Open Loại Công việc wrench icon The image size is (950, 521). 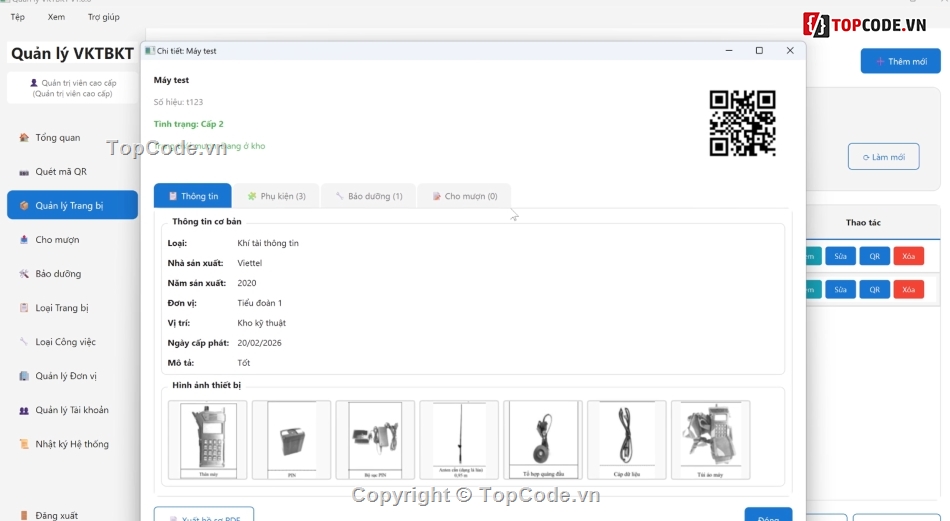pyautogui.click(x=24, y=342)
